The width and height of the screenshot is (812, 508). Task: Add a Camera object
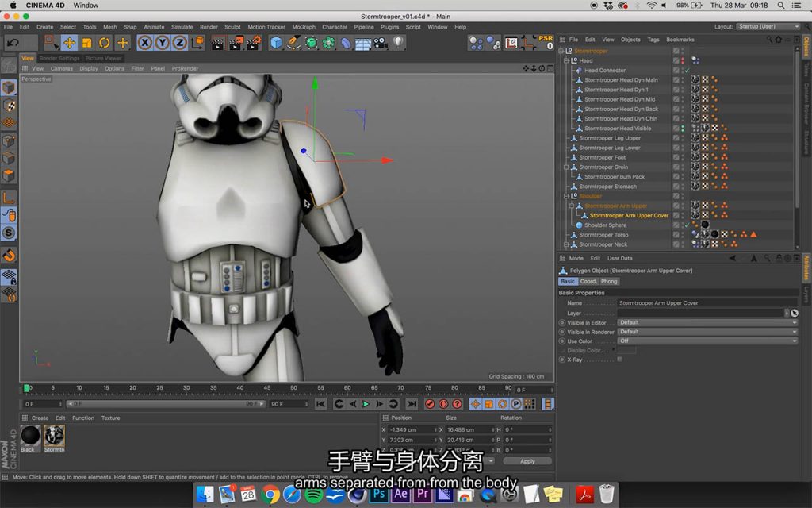381,43
